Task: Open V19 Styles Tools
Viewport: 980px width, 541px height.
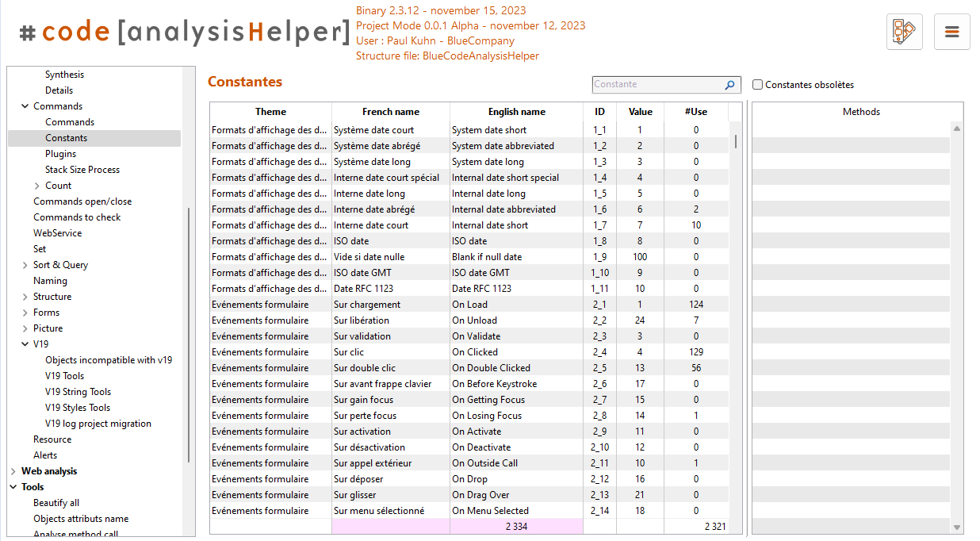Action: click(78, 408)
